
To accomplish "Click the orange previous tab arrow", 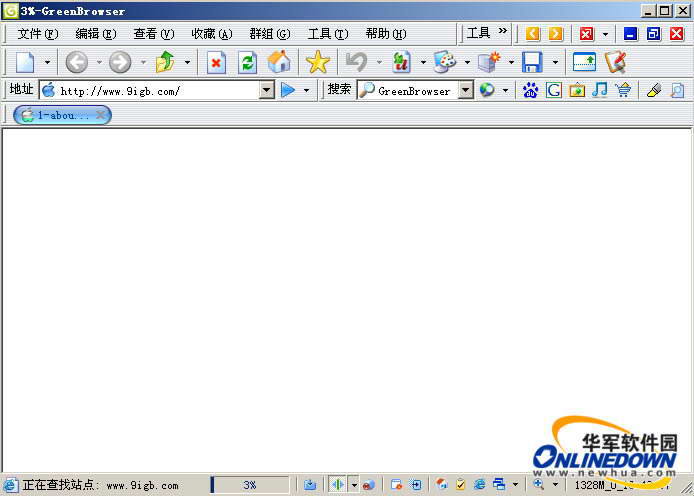I will tap(533, 34).
